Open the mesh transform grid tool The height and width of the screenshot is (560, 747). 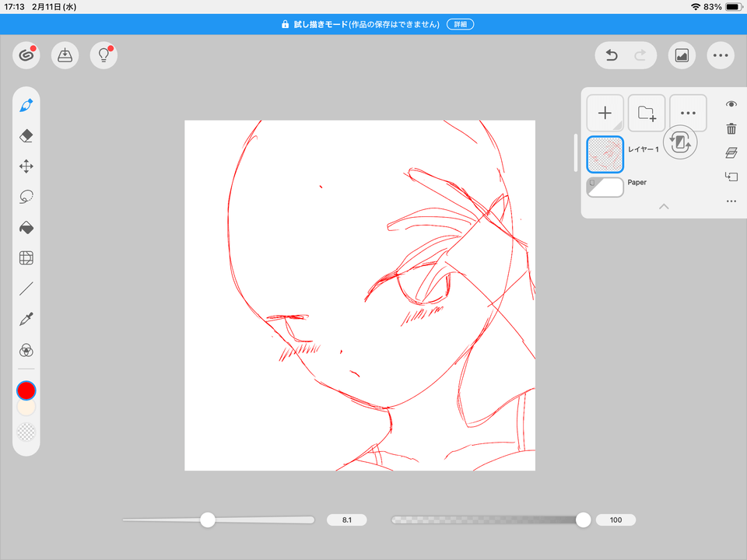pyautogui.click(x=26, y=258)
